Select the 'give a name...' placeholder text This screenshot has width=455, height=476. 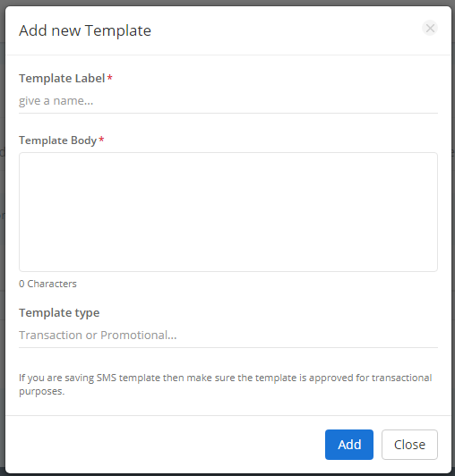pyautogui.click(x=56, y=101)
